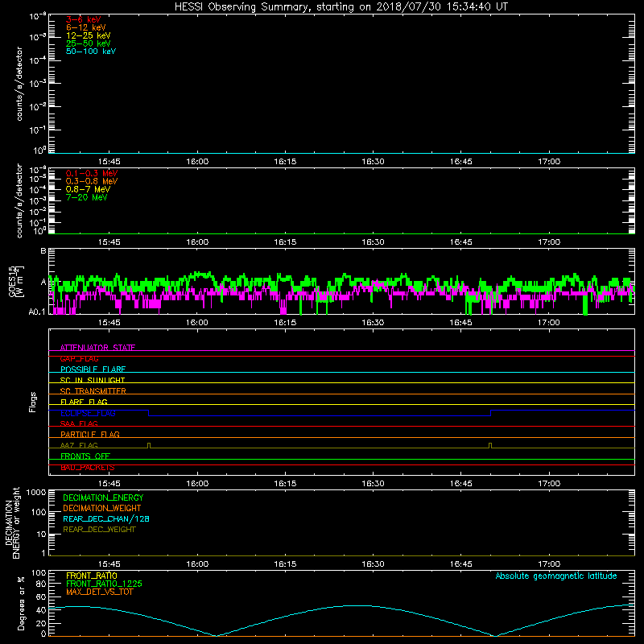Pick the POSSIBLE_FLARE flag label

pyautogui.click(x=93, y=369)
